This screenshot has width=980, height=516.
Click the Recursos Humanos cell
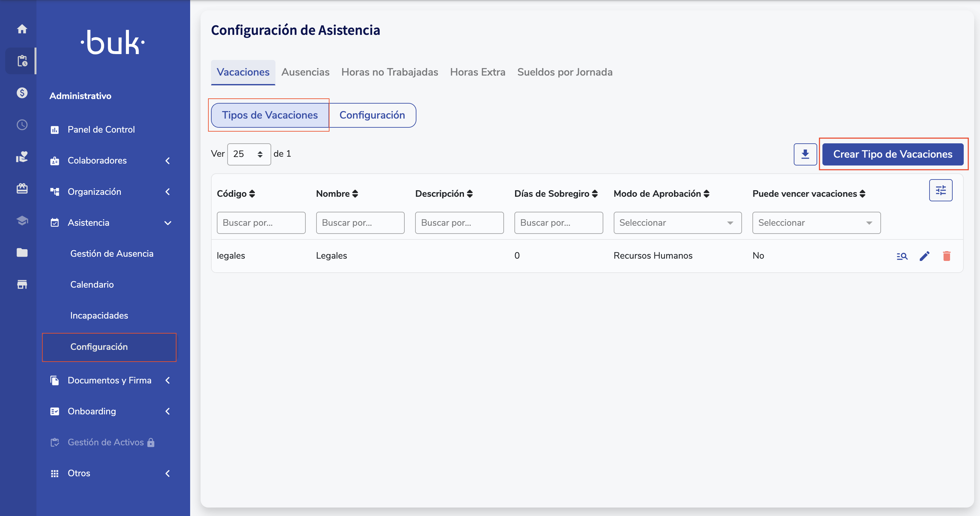coord(653,256)
